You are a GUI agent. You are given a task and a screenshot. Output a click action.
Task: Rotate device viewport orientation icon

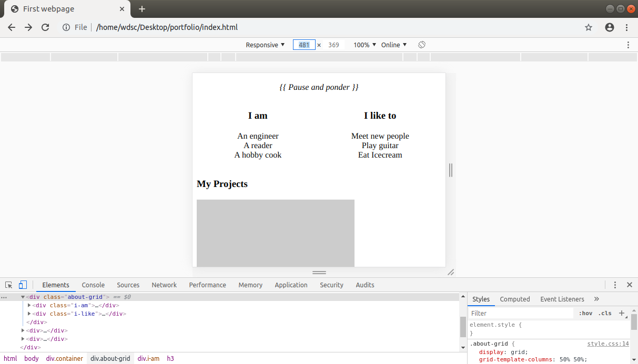[x=422, y=45]
